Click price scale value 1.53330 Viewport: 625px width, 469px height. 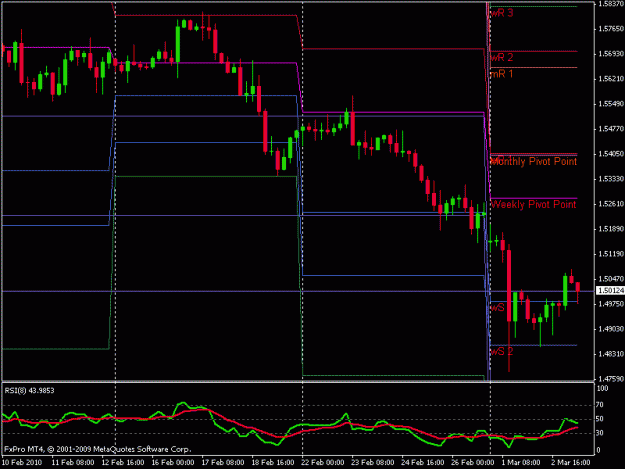(611, 179)
